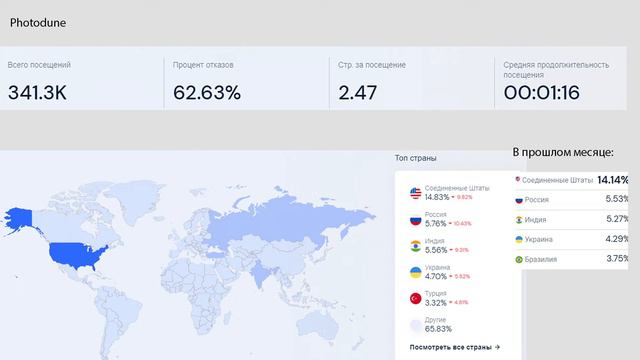The width and height of the screenshot is (640, 360).
Task: Click the 5.56% India share
Action: point(436,250)
